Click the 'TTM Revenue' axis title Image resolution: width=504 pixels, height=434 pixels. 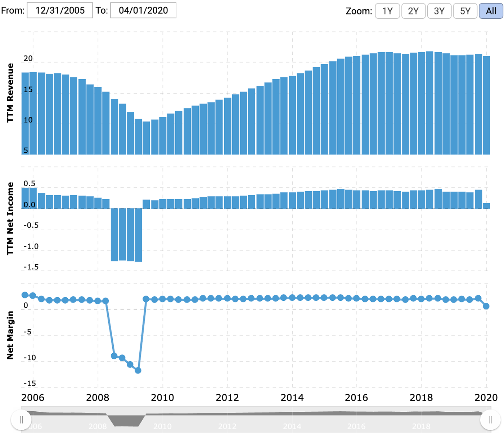pyautogui.click(x=10, y=93)
